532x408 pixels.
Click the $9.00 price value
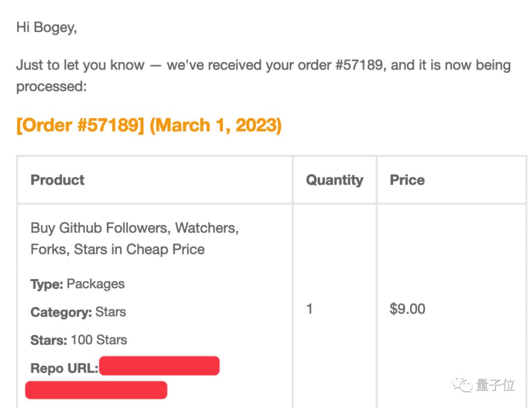coord(407,309)
